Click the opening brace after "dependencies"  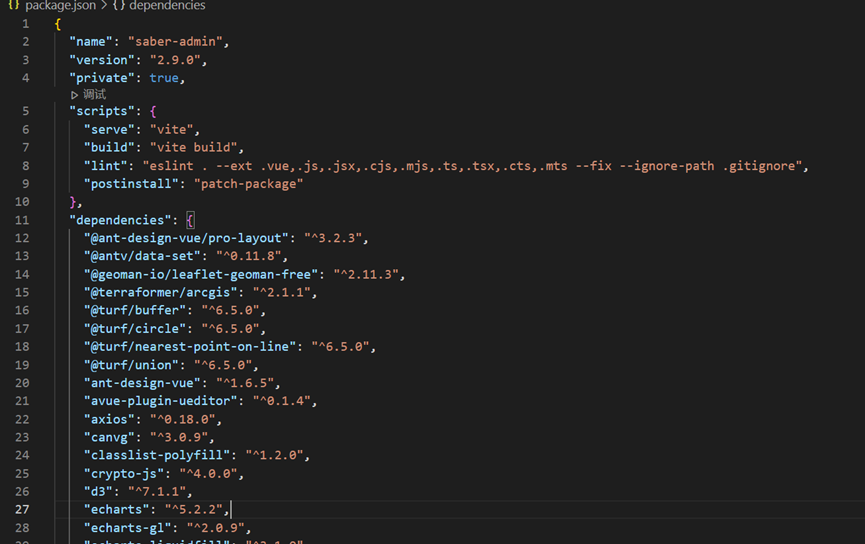click(190, 220)
